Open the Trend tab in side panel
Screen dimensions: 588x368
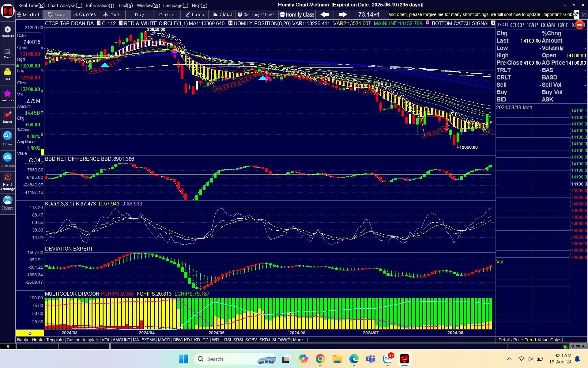pos(530,340)
